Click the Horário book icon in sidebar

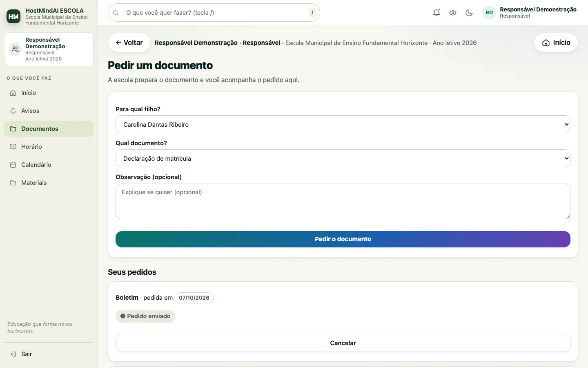13,147
